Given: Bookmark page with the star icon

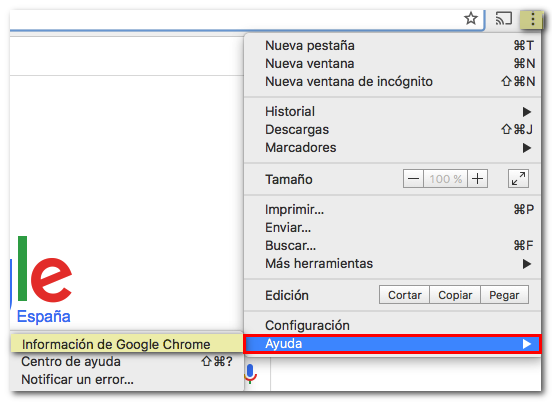Looking at the screenshot, I should 471,18.
